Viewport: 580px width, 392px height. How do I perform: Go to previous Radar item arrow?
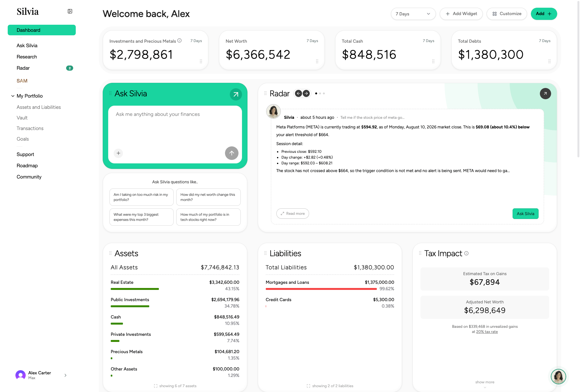point(299,93)
